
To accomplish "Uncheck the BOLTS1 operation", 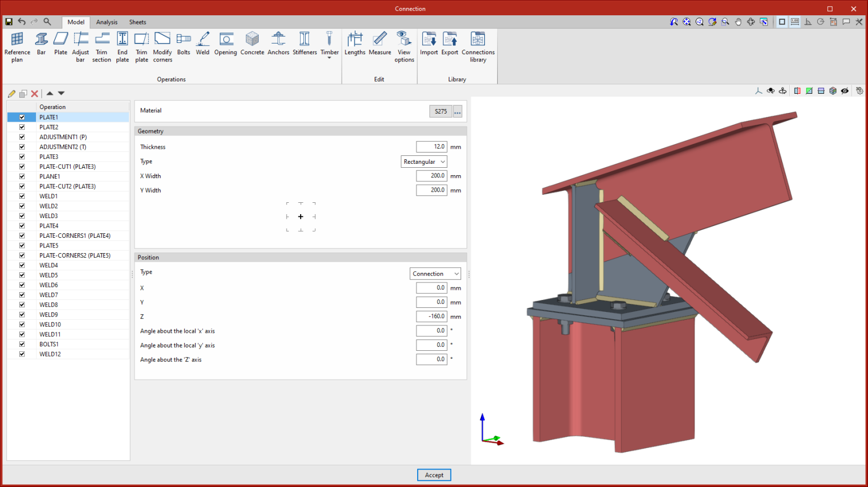I will tap(21, 343).
